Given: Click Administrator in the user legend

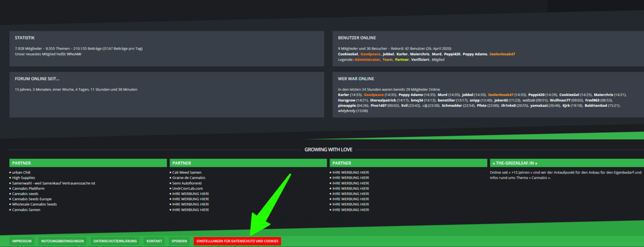Looking at the screenshot, I should point(367,60).
